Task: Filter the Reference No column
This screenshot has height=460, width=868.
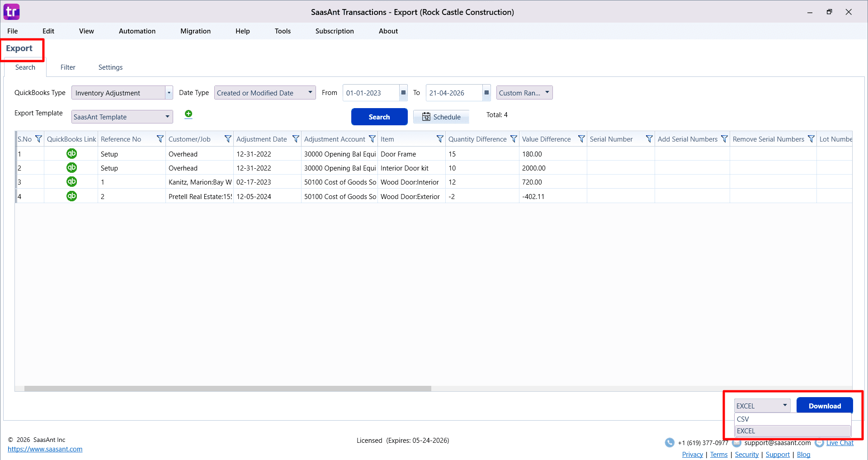Action: 160,139
